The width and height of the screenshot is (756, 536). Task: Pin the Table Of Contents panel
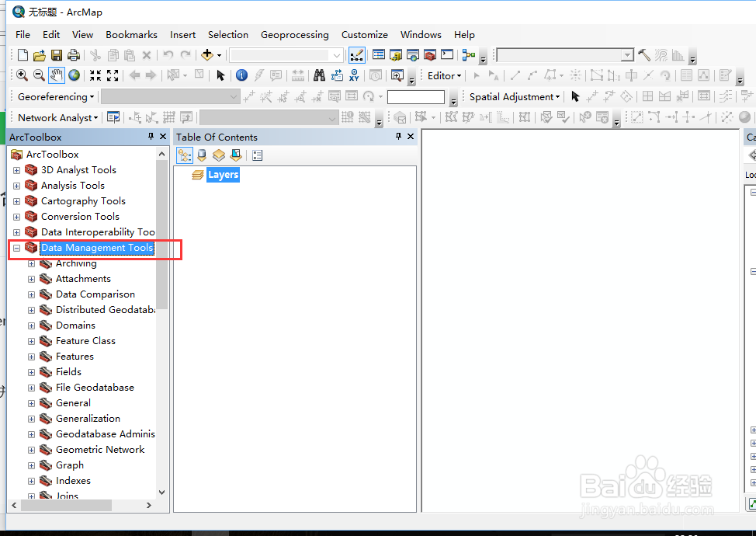point(398,137)
